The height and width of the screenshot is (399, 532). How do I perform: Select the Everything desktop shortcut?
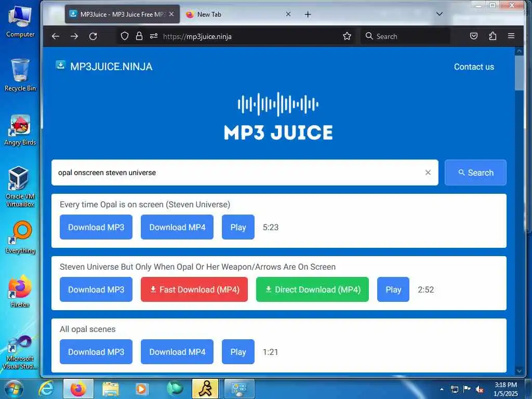point(20,237)
